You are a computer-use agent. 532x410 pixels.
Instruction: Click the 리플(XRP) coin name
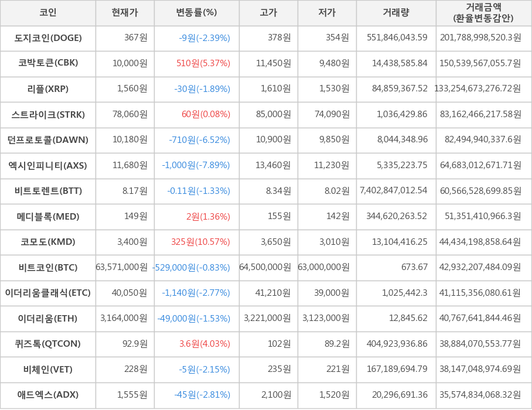(x=48, y=89)
